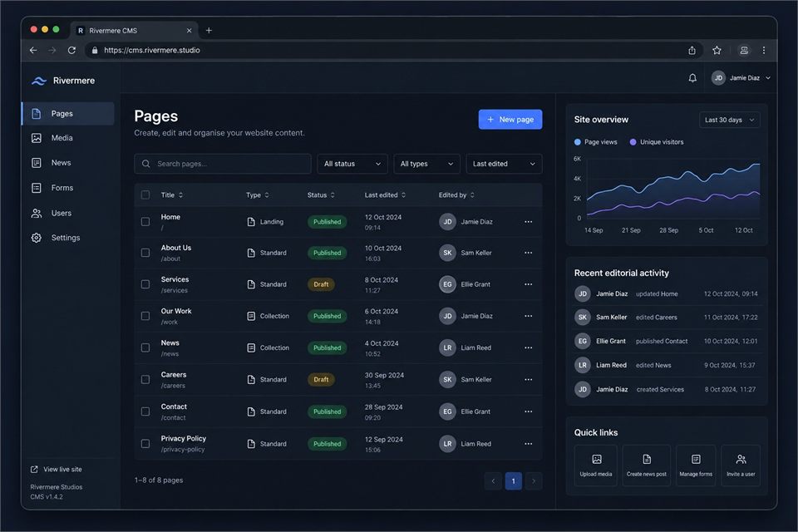Open row actions menu for Careers
The width and height of the screenshot is (798, 532).
coord(529,379)
